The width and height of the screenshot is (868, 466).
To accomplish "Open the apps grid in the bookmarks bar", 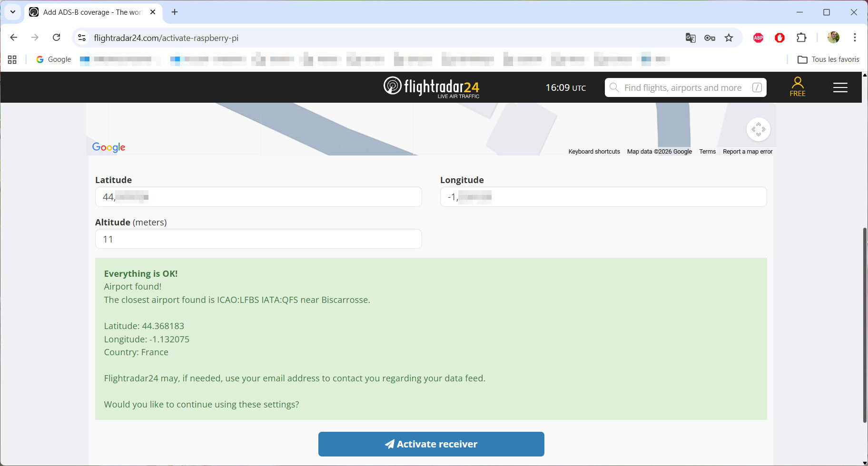I will pos(12,59).
